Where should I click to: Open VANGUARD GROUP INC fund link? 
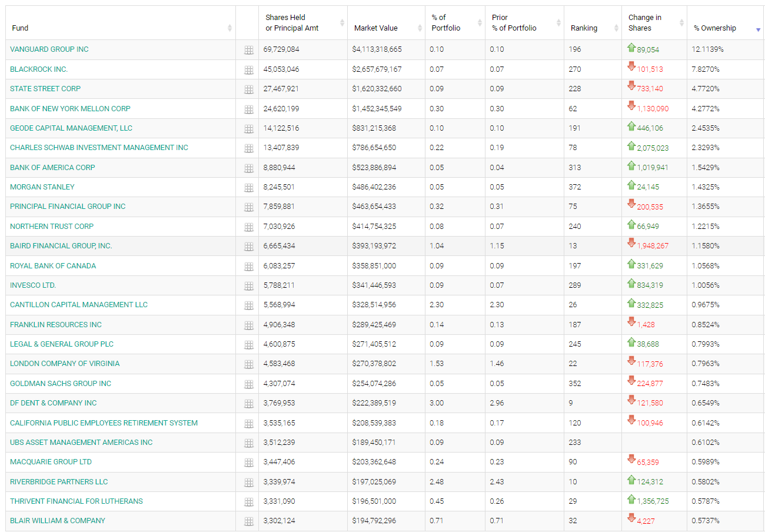(x=49, y=49)
